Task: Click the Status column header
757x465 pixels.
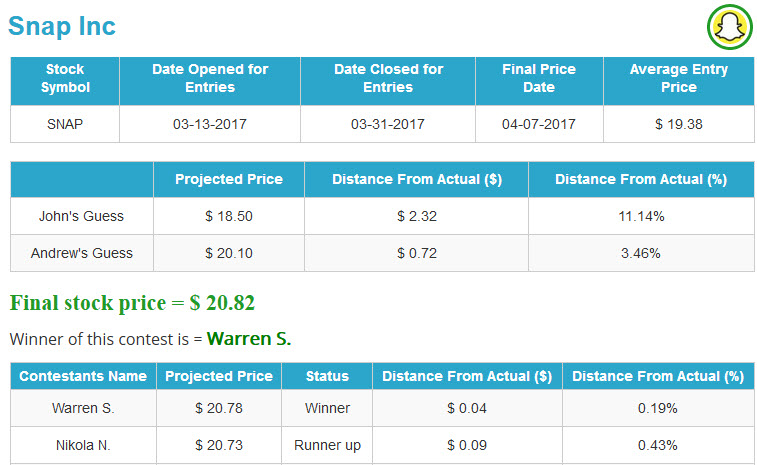Action: point(327,376)
